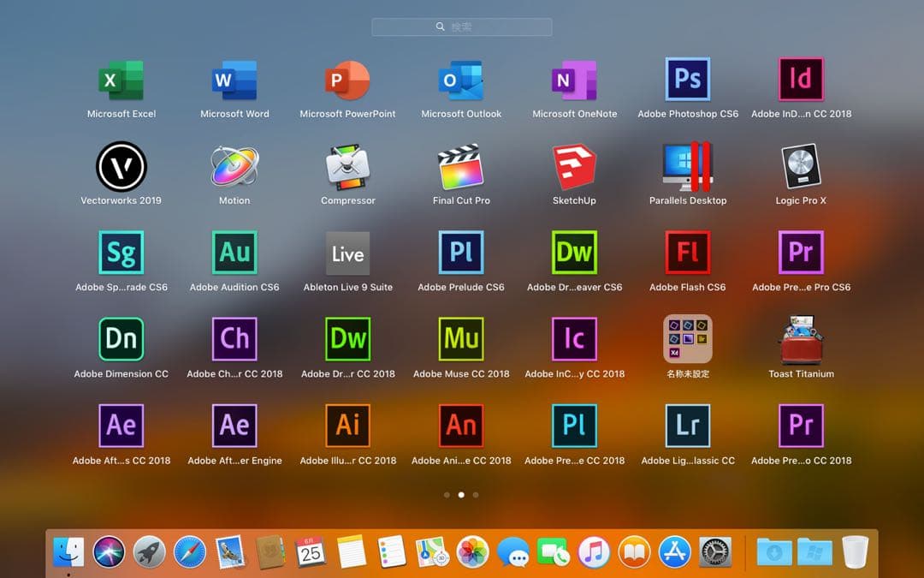Click the Launchpad search field
Image resolution: width=924 pixels, height=578 pixels.
point(461,26)
